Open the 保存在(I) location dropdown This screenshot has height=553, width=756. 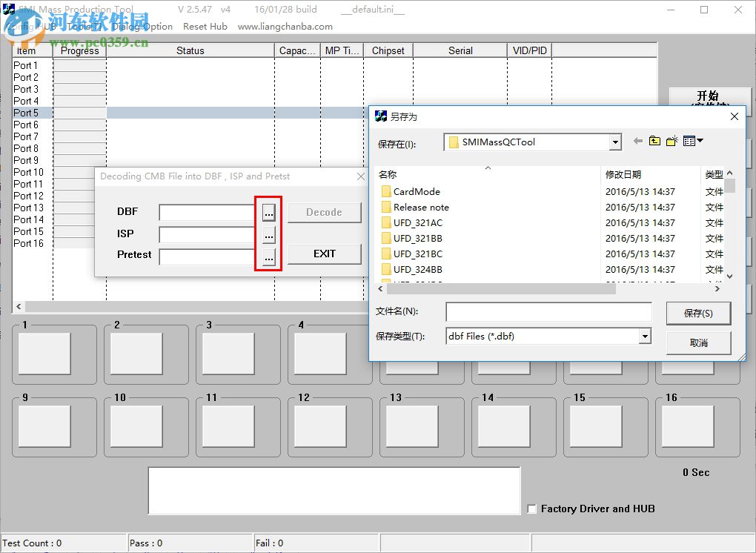(x=614, y=141)
